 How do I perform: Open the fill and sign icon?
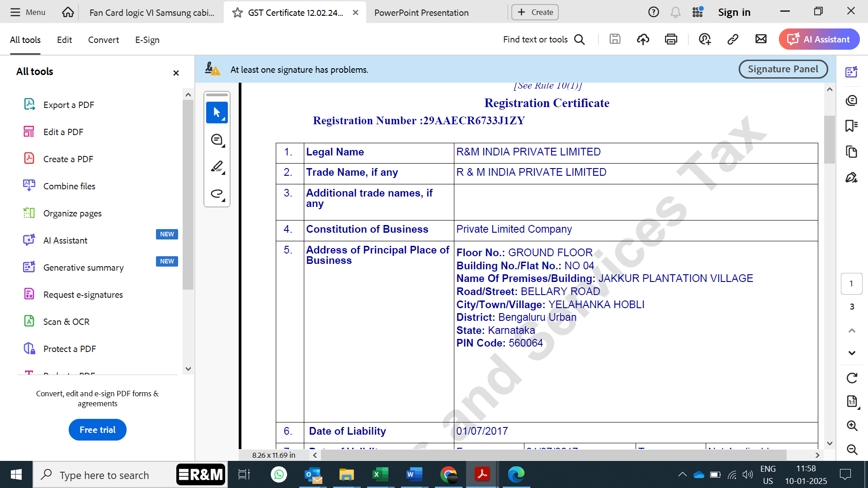[852, 178]
